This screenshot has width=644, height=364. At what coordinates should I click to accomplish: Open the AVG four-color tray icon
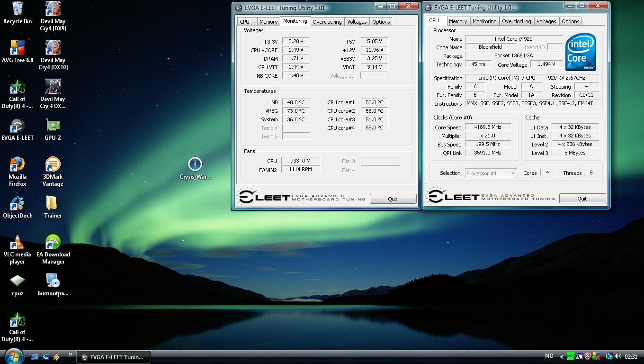click(x=596, y=356)
